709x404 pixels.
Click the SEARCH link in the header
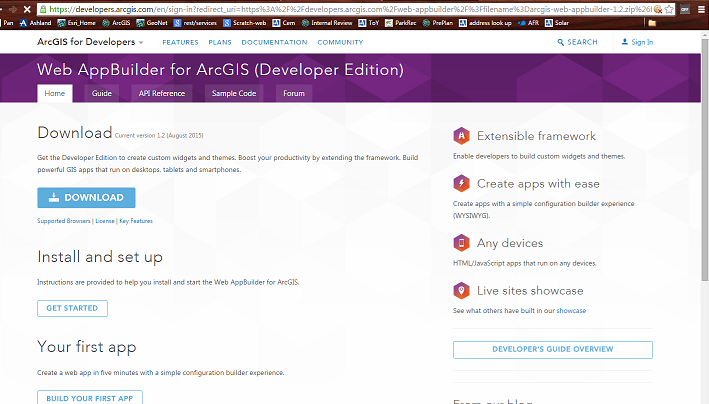point(577,42)
